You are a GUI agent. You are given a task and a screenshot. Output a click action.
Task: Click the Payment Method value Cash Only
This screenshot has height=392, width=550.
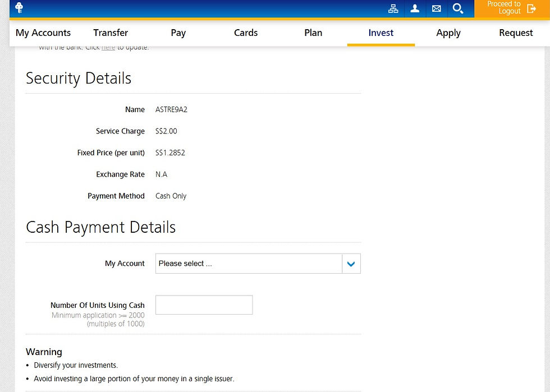click(171, 196)
